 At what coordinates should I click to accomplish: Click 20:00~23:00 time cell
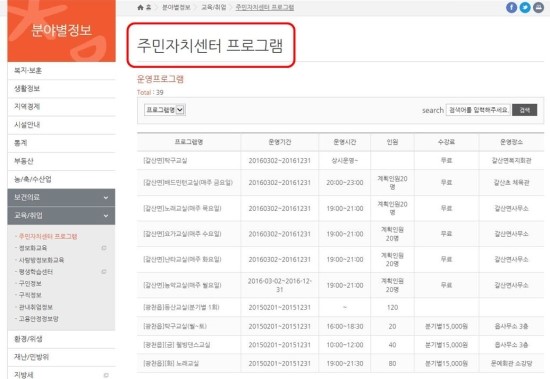pos(344,182)
